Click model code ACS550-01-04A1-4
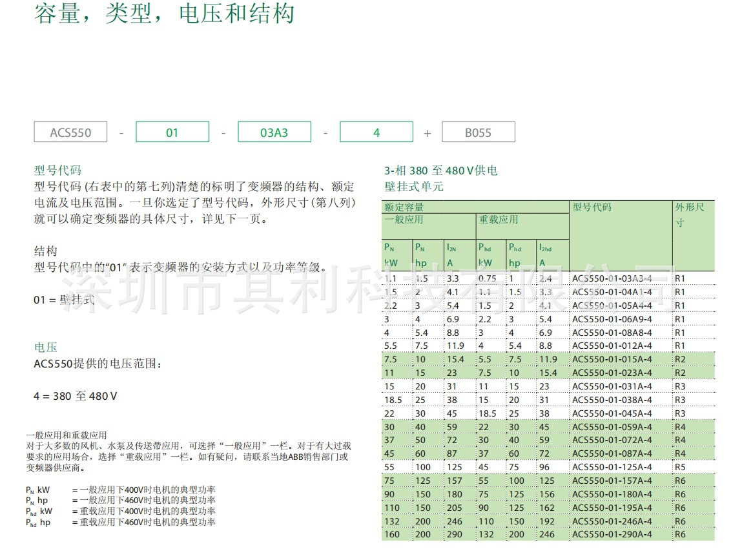 (612, 292)
